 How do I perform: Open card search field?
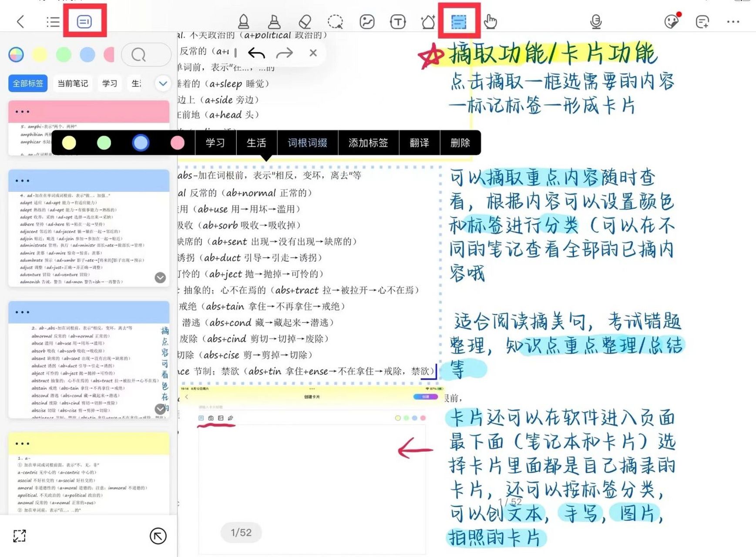(146, 55)
